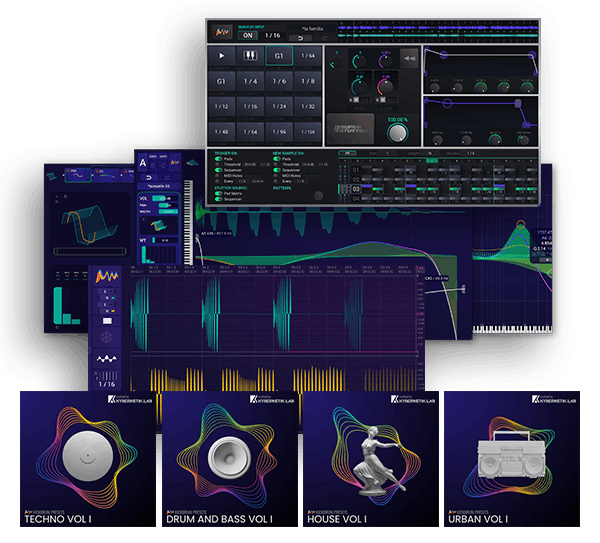Trigger the 1/8 stutter pad
Screen dimensions: 600x543
[x=308, y=81]
